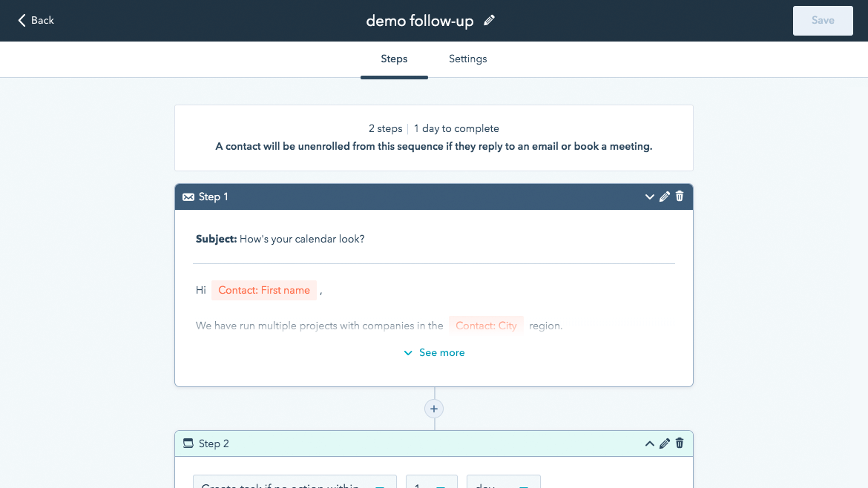Go Back to the sequences list
Screen dimensions: 868x488
coord(36,20)
